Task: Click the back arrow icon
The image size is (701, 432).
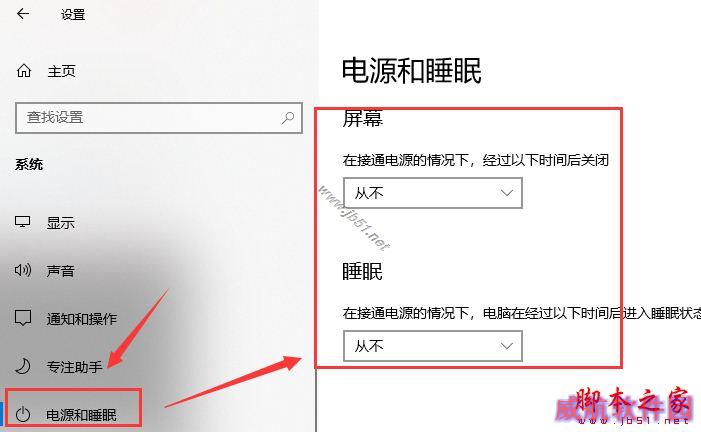Action: pos(23,14)
